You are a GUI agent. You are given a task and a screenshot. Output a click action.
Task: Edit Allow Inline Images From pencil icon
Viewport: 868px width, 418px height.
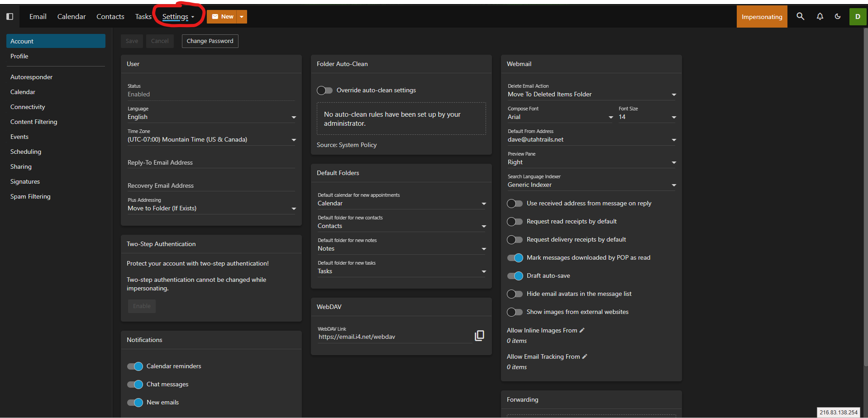pos(582,330)
